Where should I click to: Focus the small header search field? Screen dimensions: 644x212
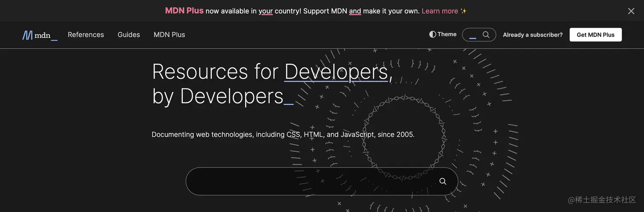(479, 34)
